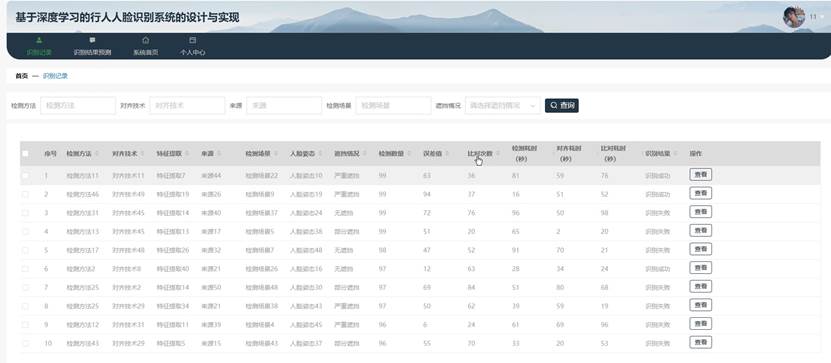Open the user avatar at top right
831x363 pixels.
coord(793,17)
